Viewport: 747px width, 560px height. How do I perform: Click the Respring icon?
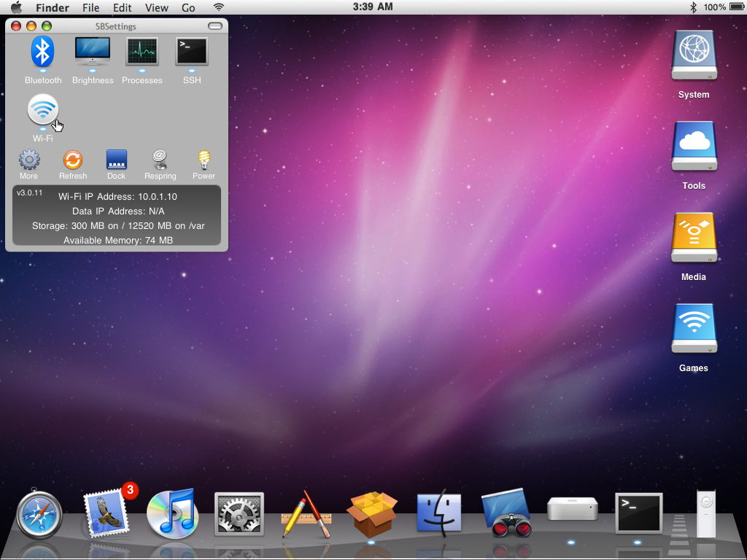coord(160,160)
